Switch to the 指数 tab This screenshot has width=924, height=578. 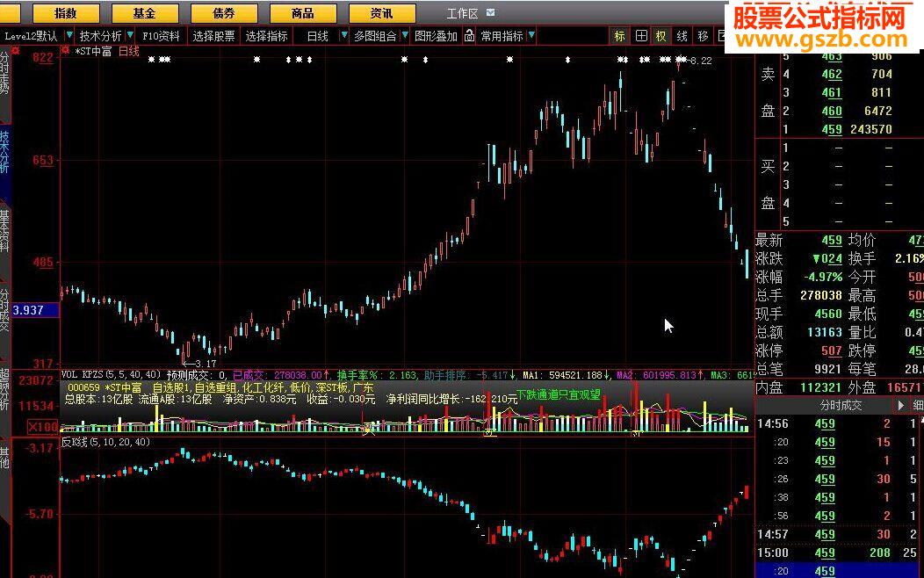click(65, 13)
